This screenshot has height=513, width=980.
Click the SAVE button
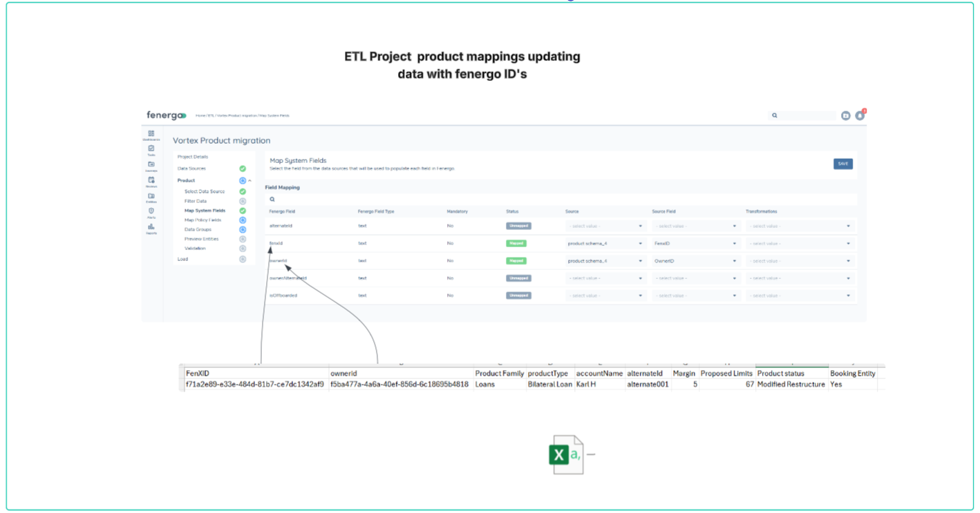[842, 164]
